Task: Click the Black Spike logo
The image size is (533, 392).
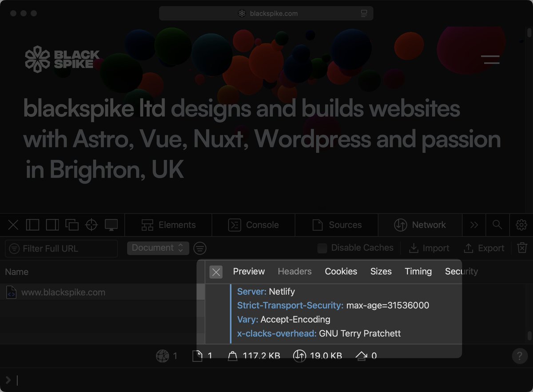Action: click(62, 59)
